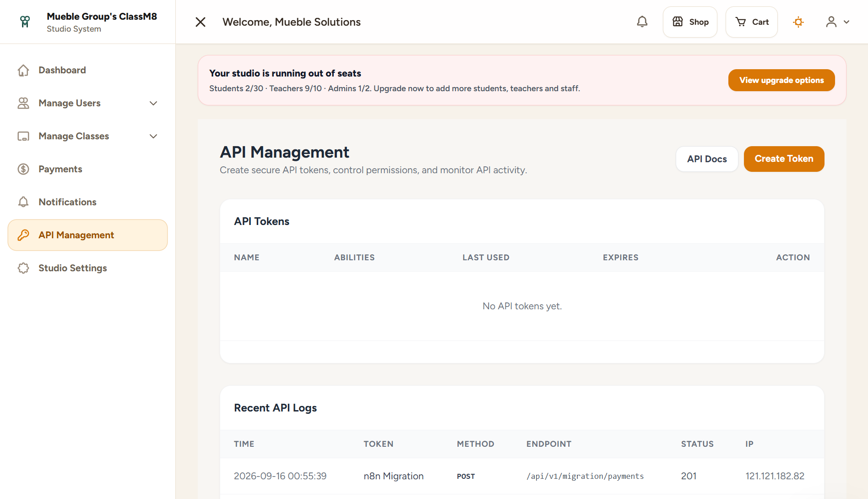Click the 201 status value
Viewport: 868px width, 499px height.
pos(689,476)
